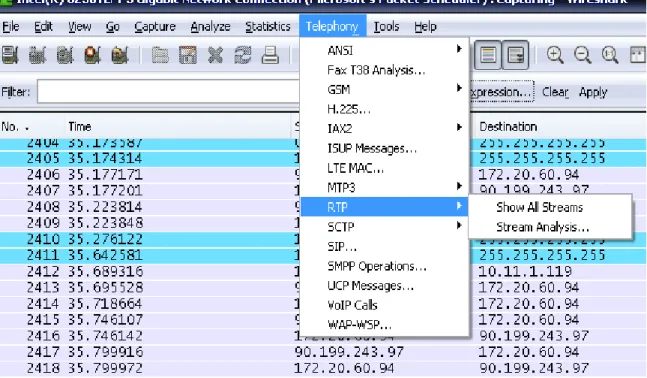
Task: Select SMPP Operations menu entry
Action: (385, 266)
